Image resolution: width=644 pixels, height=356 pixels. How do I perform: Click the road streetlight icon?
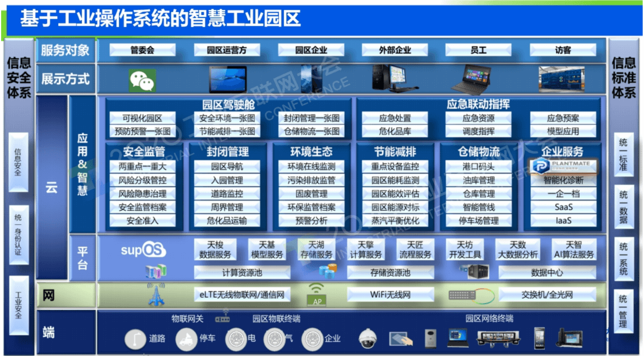[x=136, y=339]
